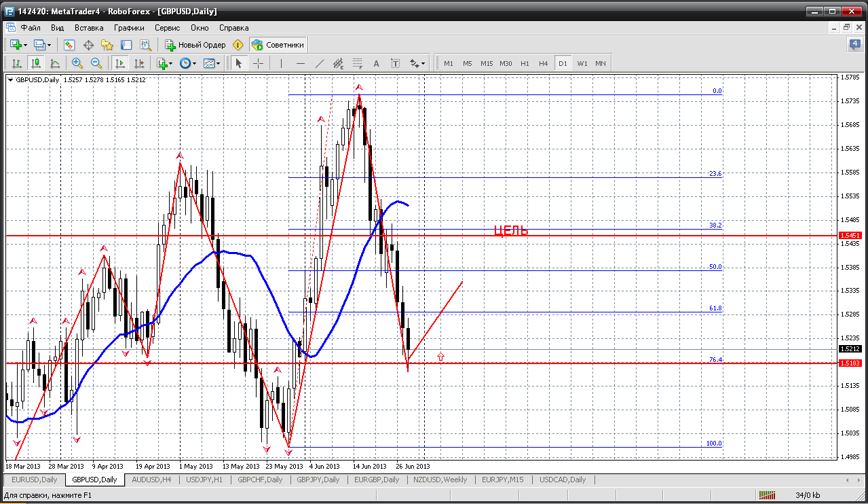Select the Crosshair tool
The image size is (868, 504).
pyautogui.click(x=259, y=63)
